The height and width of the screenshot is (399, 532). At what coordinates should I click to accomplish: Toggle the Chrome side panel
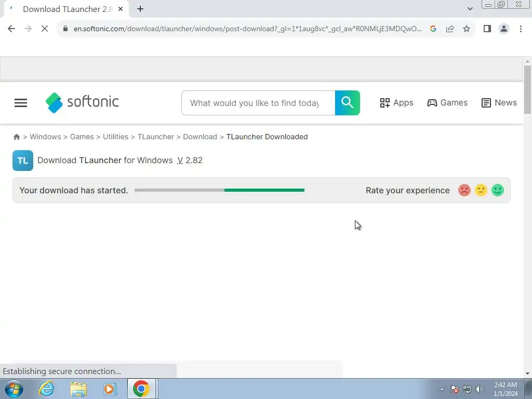coord(487,29)
